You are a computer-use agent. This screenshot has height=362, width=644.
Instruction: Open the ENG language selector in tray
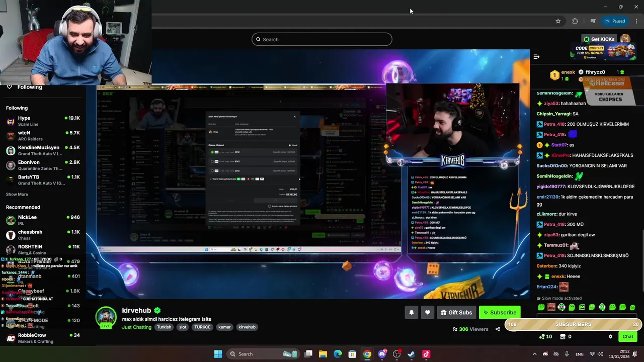pyautogui.click(x=580, y=354)
